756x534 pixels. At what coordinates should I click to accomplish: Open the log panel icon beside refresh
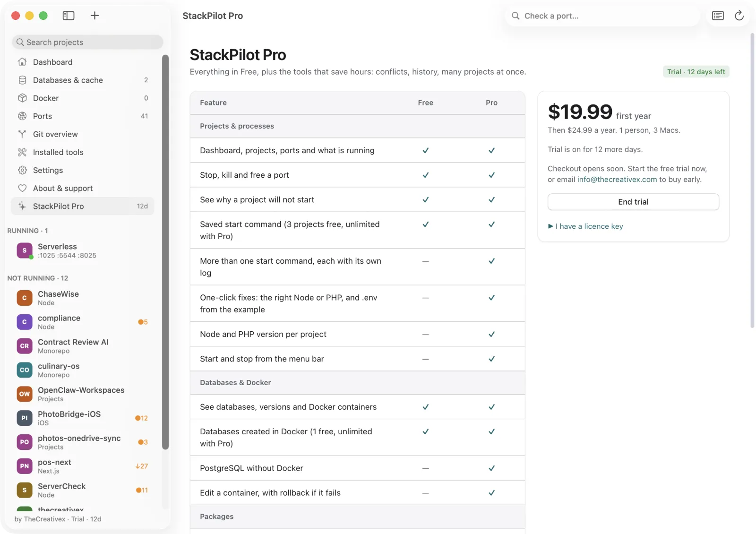718,16
